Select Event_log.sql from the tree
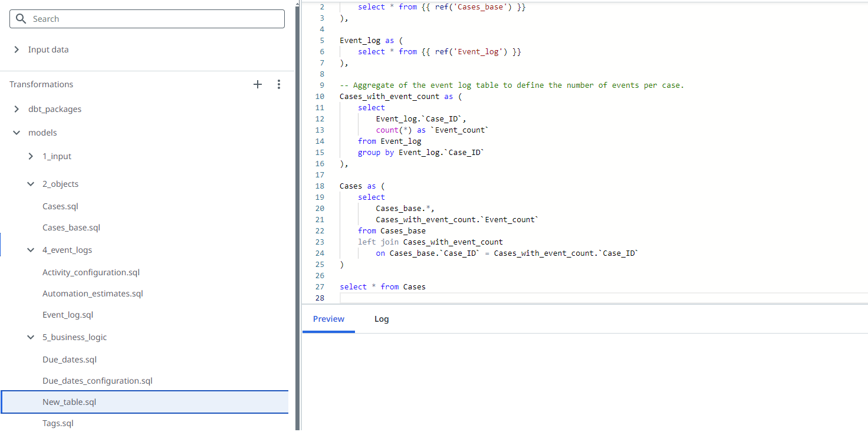 click(68, 315)
